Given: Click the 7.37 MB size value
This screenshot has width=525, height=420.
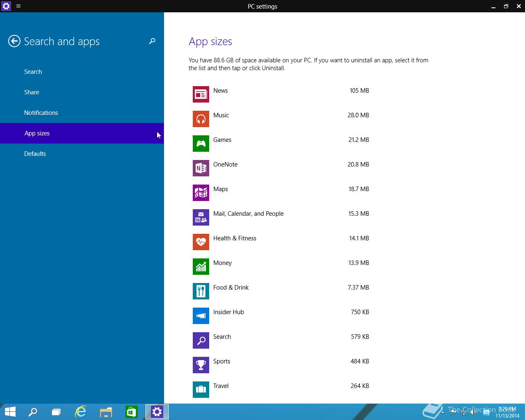Looking at the screenshot, I should [358, 288].
